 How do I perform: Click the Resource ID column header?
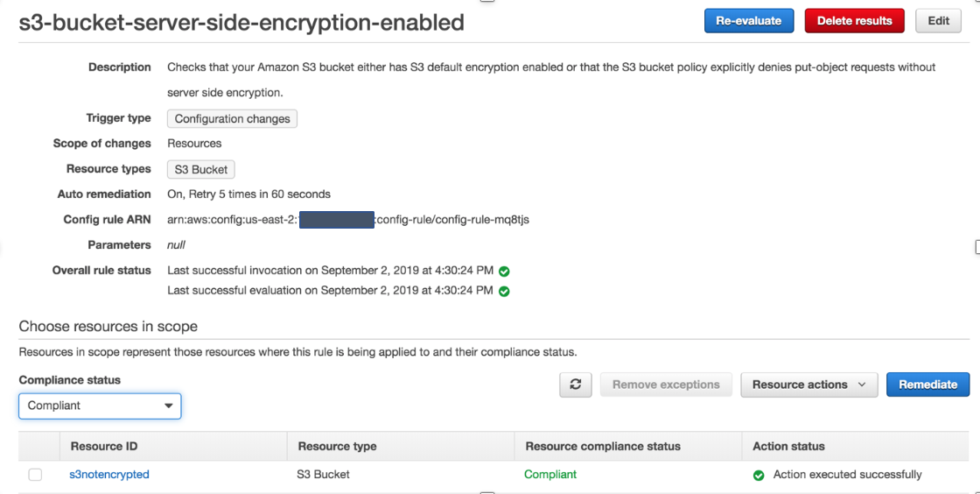point(104,446)
